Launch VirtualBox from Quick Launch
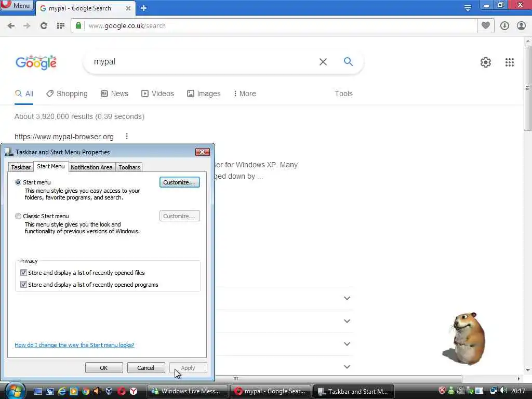Image resolution: width=532 pixels, height=399 pixels. pyautogui.click(x=109, y=391)
